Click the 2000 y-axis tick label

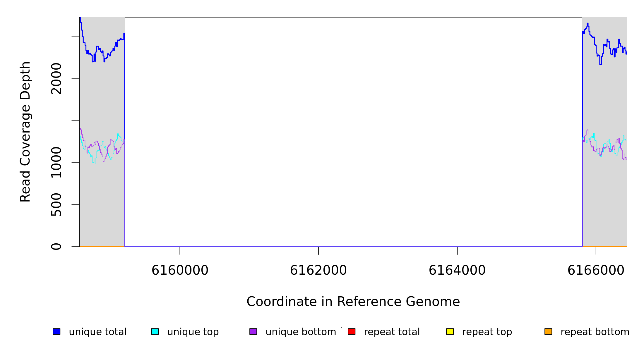tap(56, 79)
